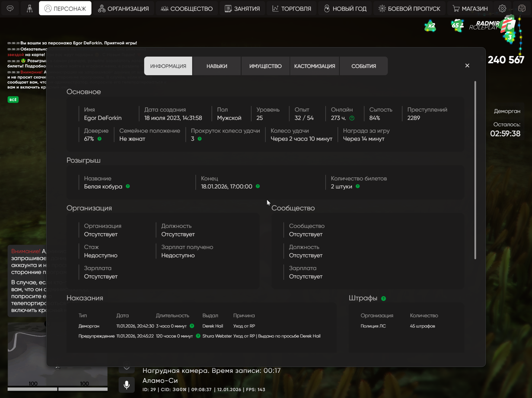Open the МАГАЗИН shop tab

[x=470, y=8]
